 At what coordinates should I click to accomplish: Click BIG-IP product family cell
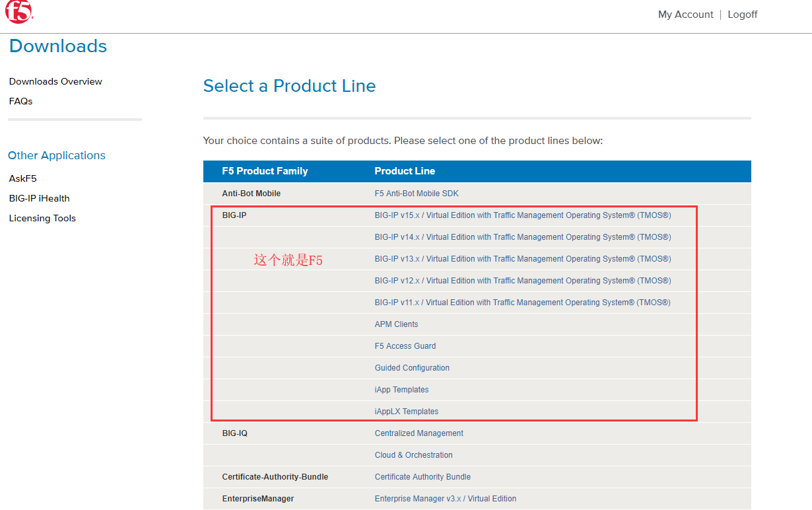(x=234, y=215)
